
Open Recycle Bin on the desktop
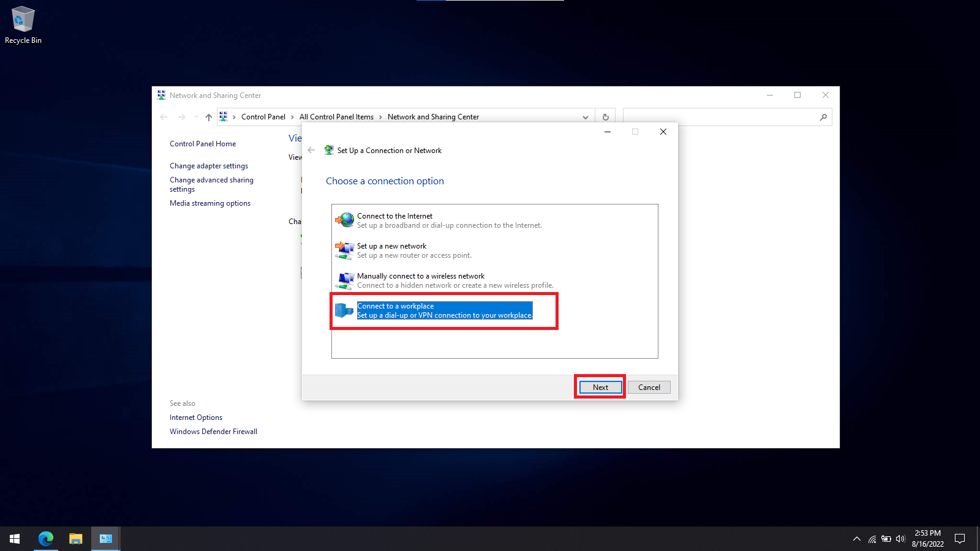(x=23, y=25)
